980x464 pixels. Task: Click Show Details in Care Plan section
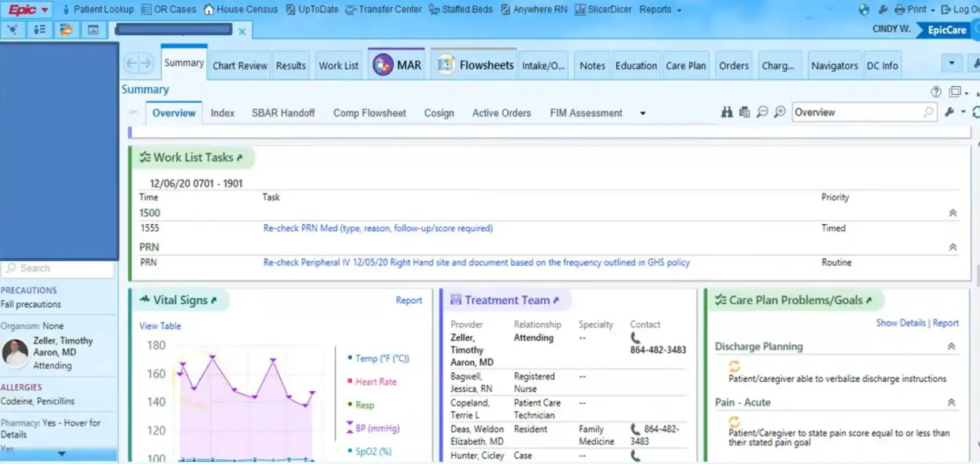[900, 323]
